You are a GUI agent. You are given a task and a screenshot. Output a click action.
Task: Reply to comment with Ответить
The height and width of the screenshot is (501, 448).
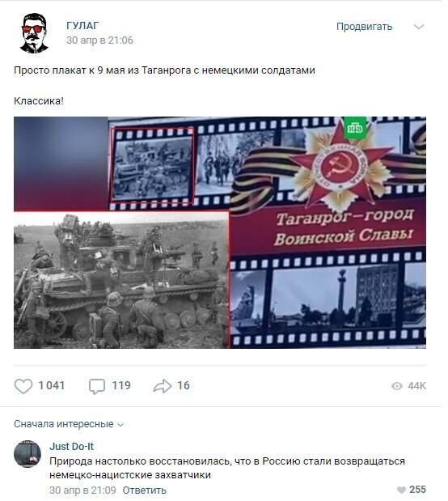click(x=144, y=490)
